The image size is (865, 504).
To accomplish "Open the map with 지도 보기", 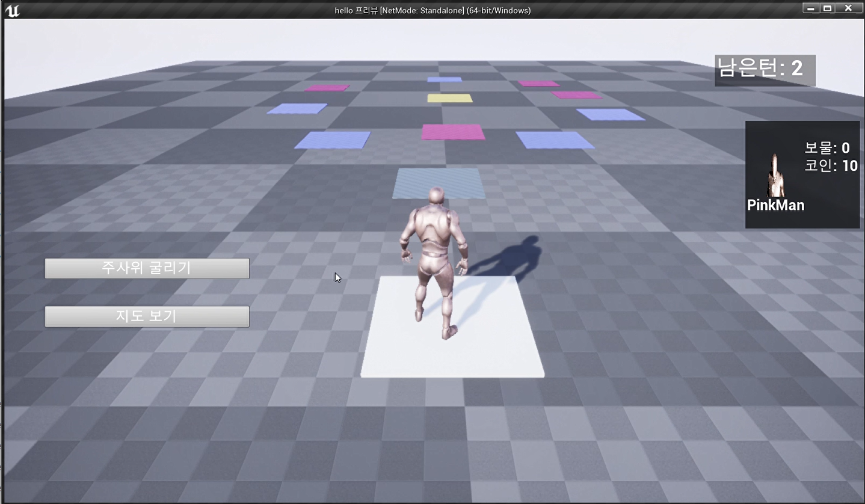I will [x=147, y=316].
